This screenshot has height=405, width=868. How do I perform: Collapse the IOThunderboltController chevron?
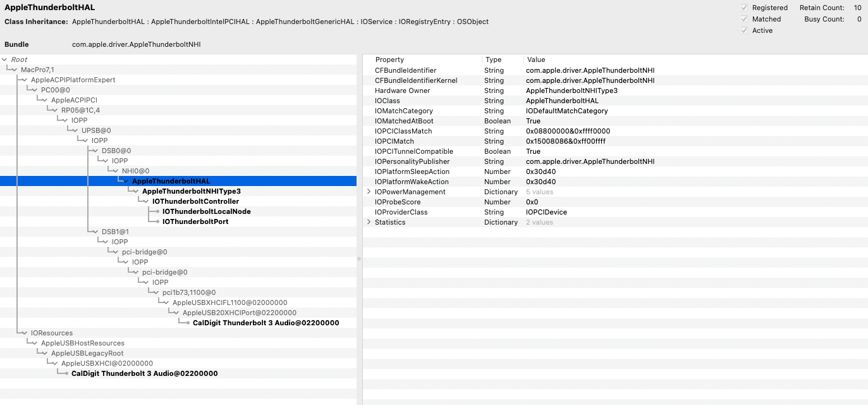(145, 201)
